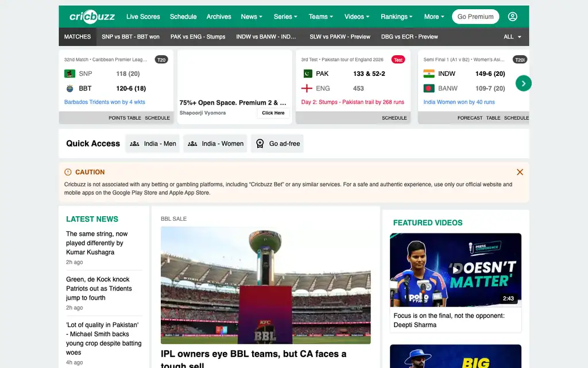588x368 pixels.
Task: Click the ad's Click Here button
Action: pos(273,113)
